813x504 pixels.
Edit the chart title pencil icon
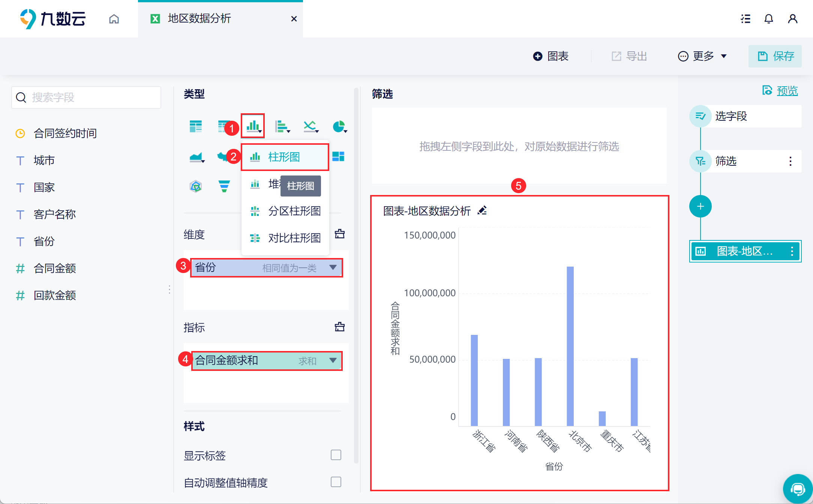pyautogui.click(x=482, y=211)
